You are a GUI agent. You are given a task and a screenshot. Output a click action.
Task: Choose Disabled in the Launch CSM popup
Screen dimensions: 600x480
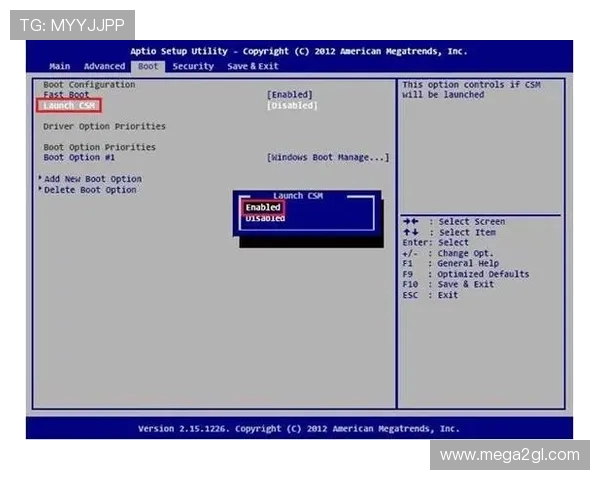tap(265, 218)
